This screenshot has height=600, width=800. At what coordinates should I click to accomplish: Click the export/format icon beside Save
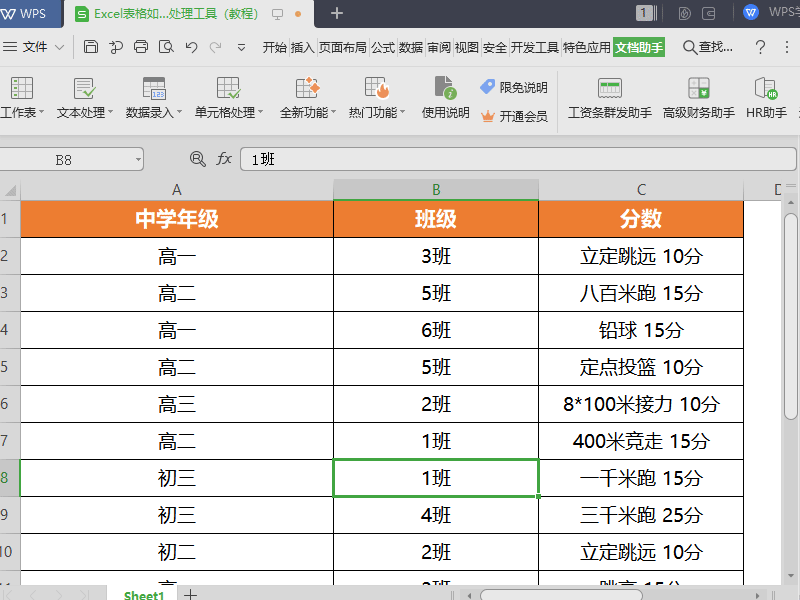[x=116, y=47]
